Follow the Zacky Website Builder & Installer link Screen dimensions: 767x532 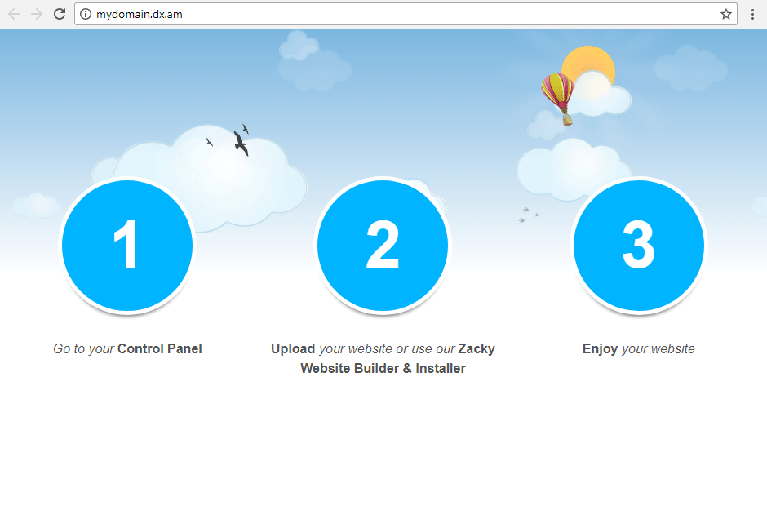tap(383, 368)
